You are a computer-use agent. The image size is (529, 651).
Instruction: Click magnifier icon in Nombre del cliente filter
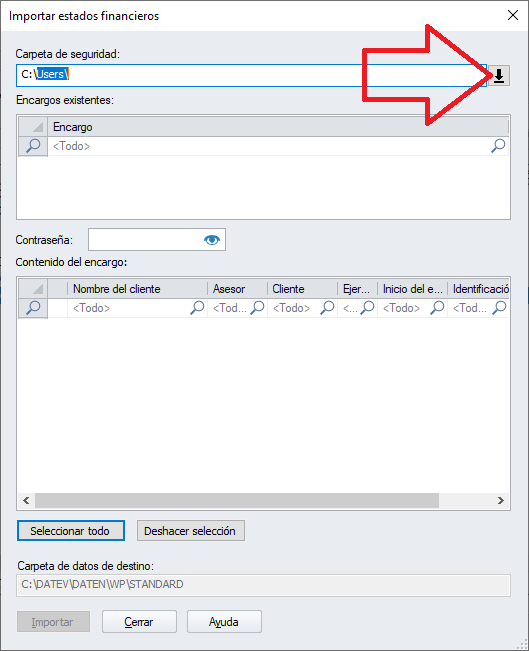click(x=197, y=308)
